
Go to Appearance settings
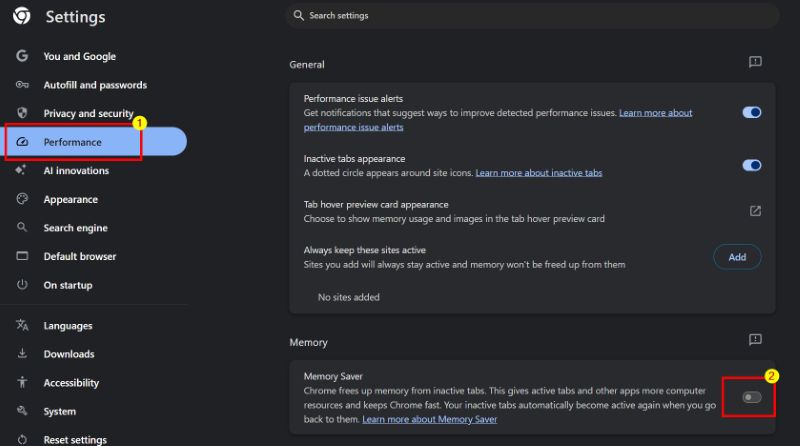pyautogui.click(x=70, y=200)
